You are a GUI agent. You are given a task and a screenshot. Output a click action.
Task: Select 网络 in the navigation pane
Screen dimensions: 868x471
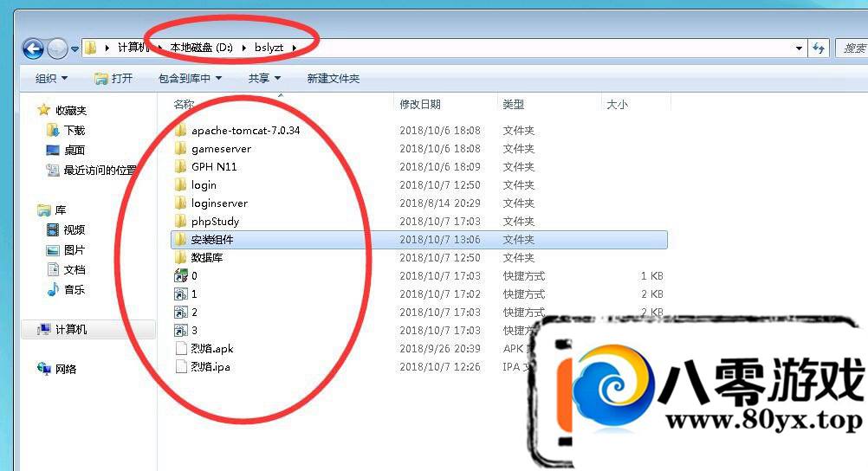point(66,369)
